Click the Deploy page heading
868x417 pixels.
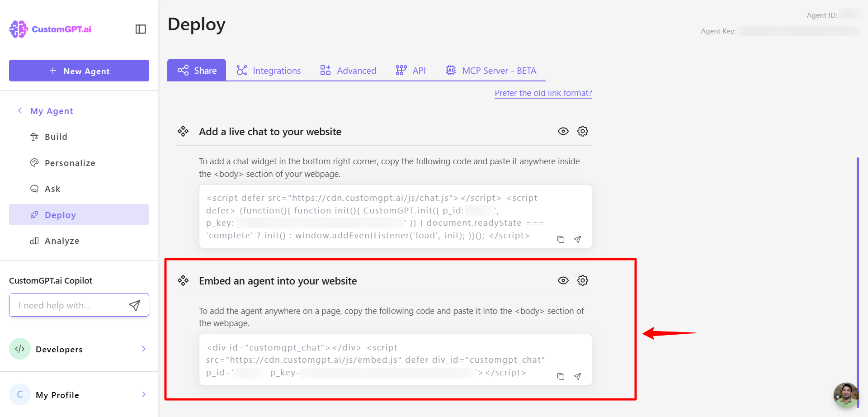(197, 24)
